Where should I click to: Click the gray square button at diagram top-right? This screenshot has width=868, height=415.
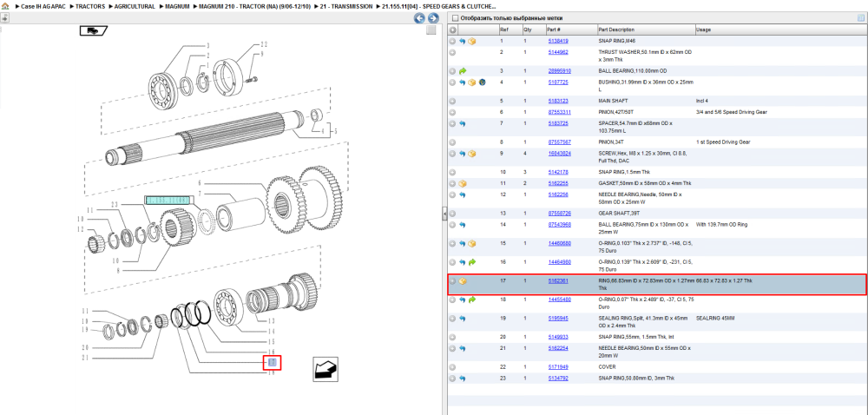pos(431,30)
